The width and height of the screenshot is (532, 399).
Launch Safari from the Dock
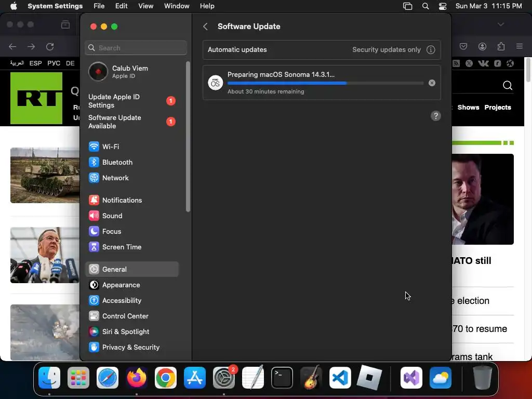click(108, 378)
